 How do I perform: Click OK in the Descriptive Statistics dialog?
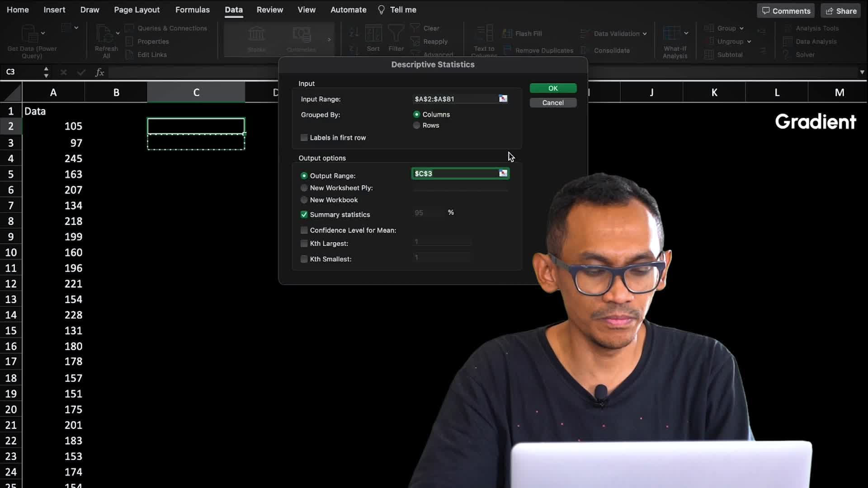click(x=552, y=88)
